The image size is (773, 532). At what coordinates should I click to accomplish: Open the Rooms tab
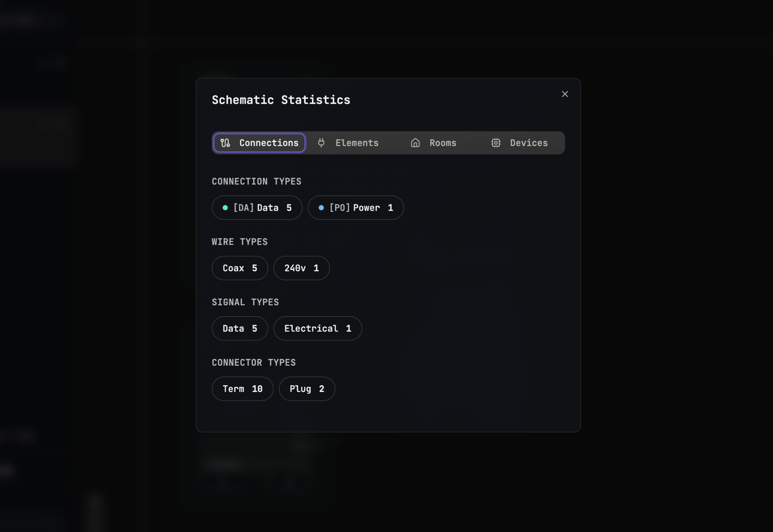tap(442, 143)
